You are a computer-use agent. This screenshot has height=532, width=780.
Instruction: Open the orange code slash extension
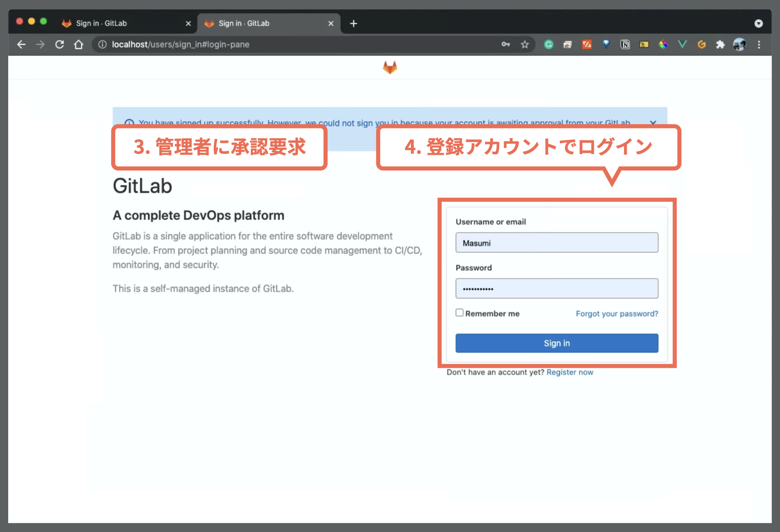tap(587, 44)
